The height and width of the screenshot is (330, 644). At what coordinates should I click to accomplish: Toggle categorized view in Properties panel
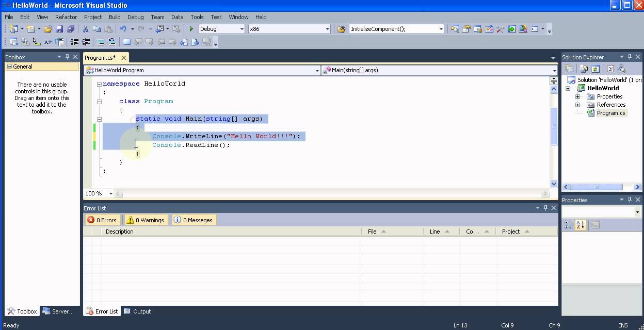(569, 225)
